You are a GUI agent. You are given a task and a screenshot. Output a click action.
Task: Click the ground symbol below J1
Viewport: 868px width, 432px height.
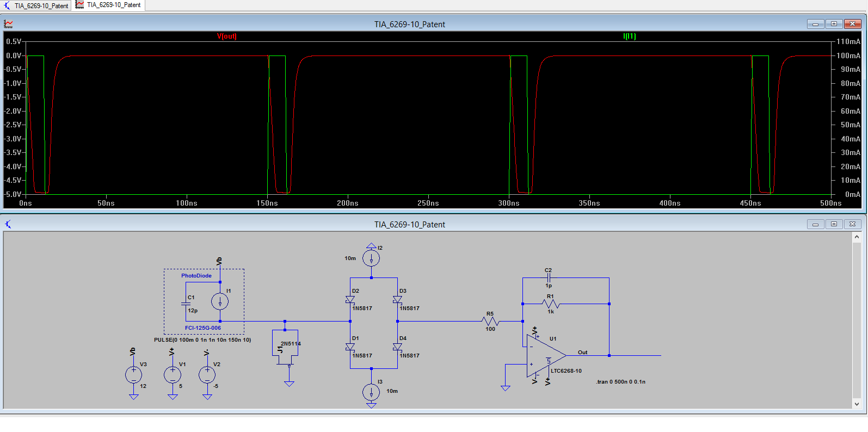click(289, 384)
